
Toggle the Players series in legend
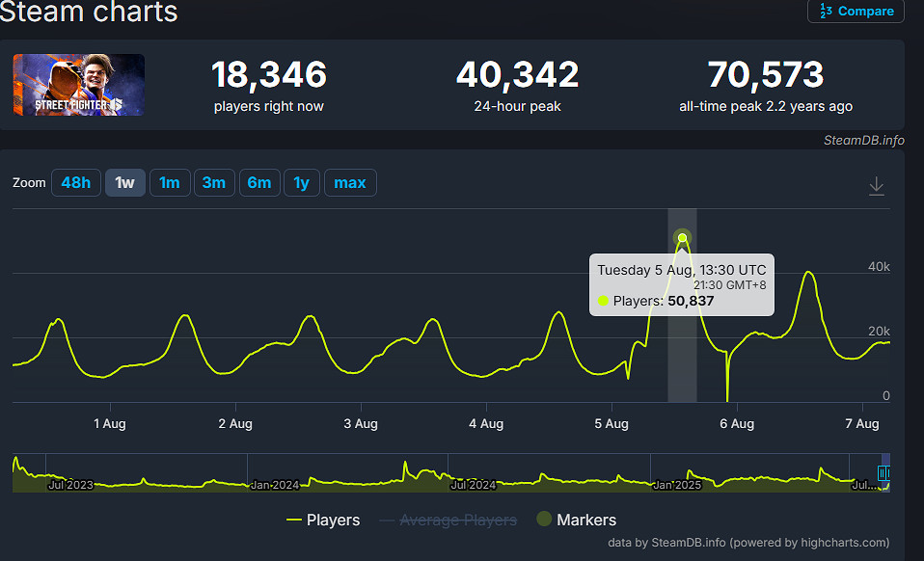(x=323, y=521)
